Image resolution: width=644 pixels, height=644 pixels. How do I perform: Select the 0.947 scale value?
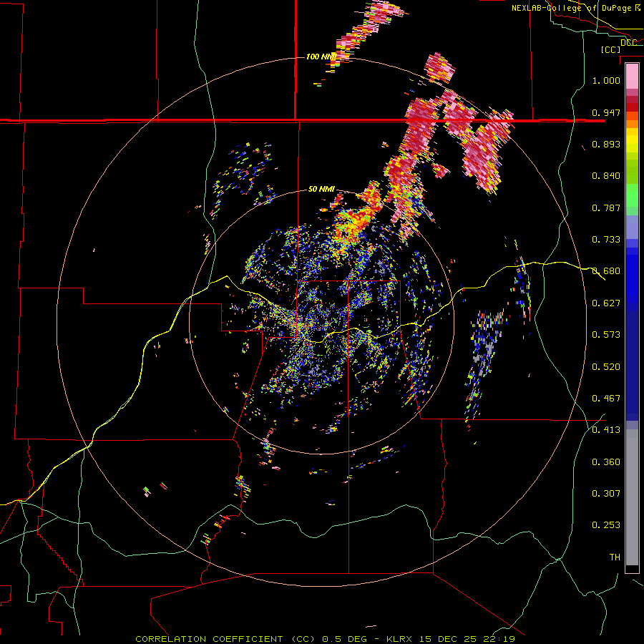click(x=606, y=112)
